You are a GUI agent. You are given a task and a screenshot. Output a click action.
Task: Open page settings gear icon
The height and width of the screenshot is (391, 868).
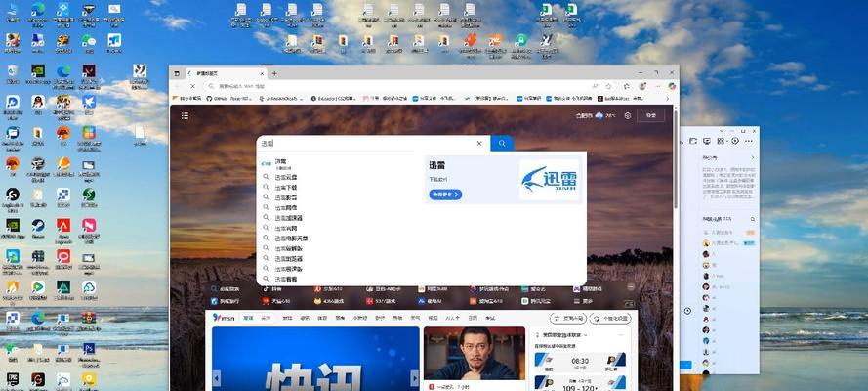[627, 115]
